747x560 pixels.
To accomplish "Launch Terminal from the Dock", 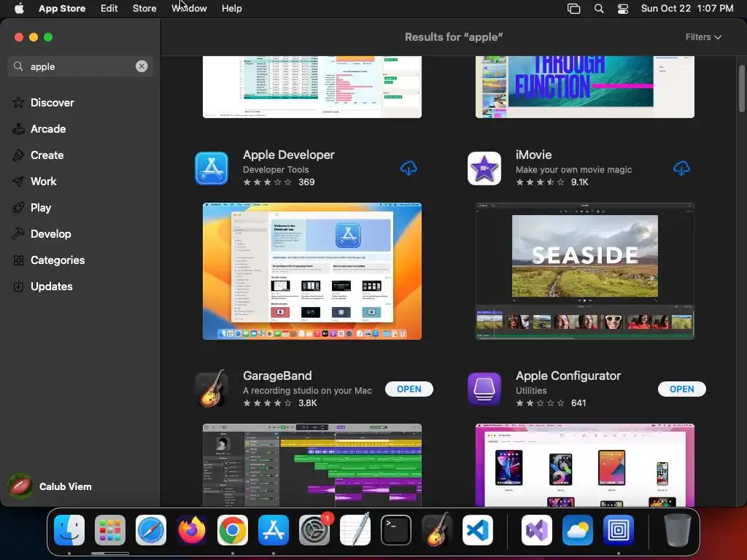I will 396,530.
